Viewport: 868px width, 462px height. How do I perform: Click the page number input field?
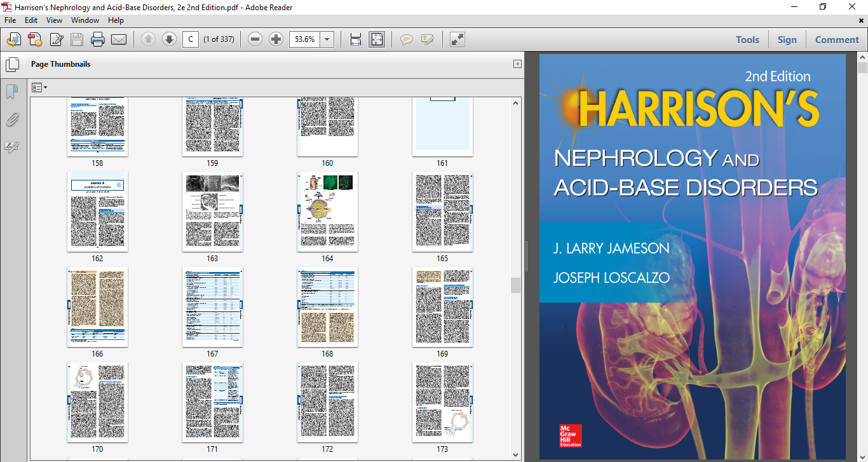(190, 39)
